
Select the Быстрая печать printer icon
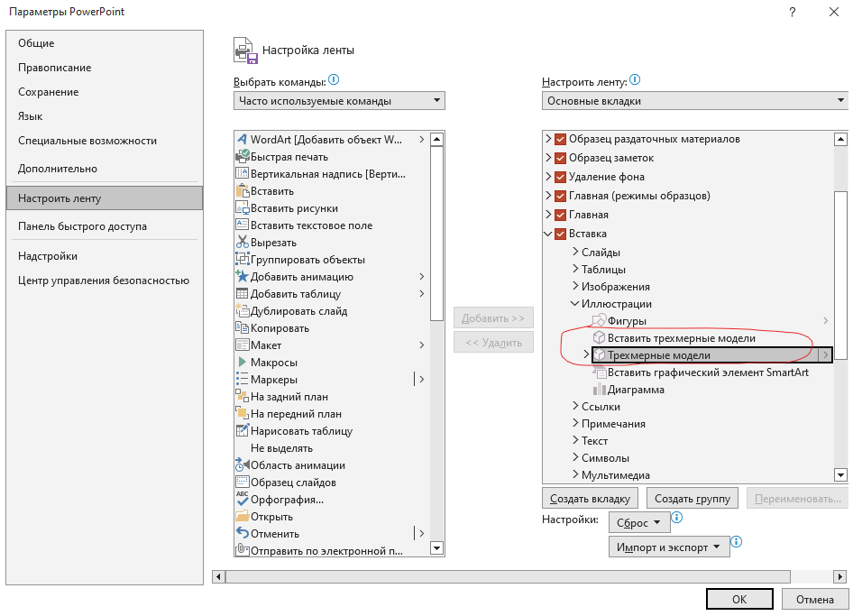pos(242,157)
